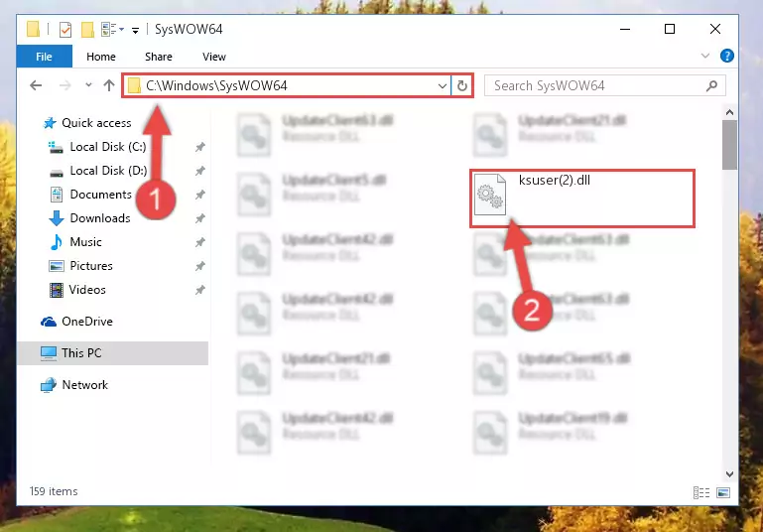The image size is (763, 532).
Task: Open the recent locations dropdown
Action: click(x=88, y=85)
